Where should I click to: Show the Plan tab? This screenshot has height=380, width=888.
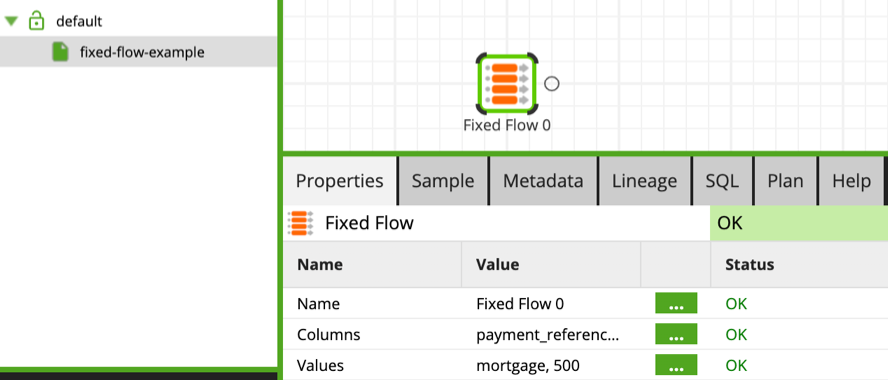coord(785,181)
